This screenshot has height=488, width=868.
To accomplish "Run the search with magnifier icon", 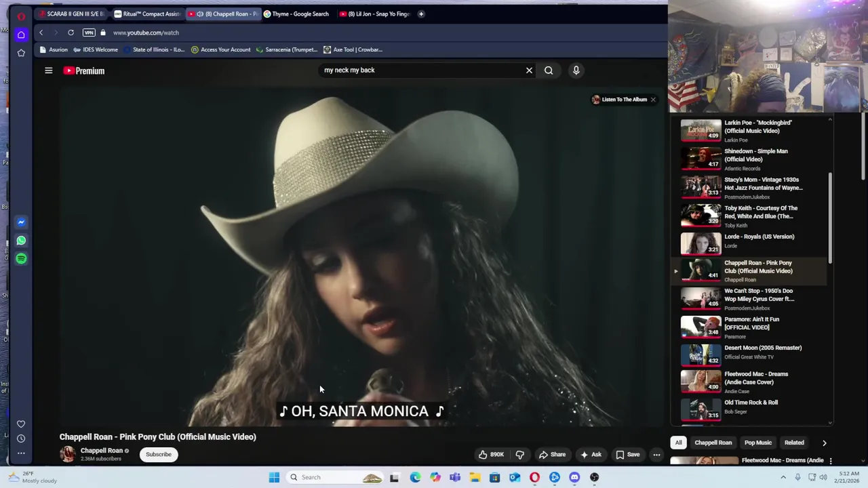I will tap(549, 70).
